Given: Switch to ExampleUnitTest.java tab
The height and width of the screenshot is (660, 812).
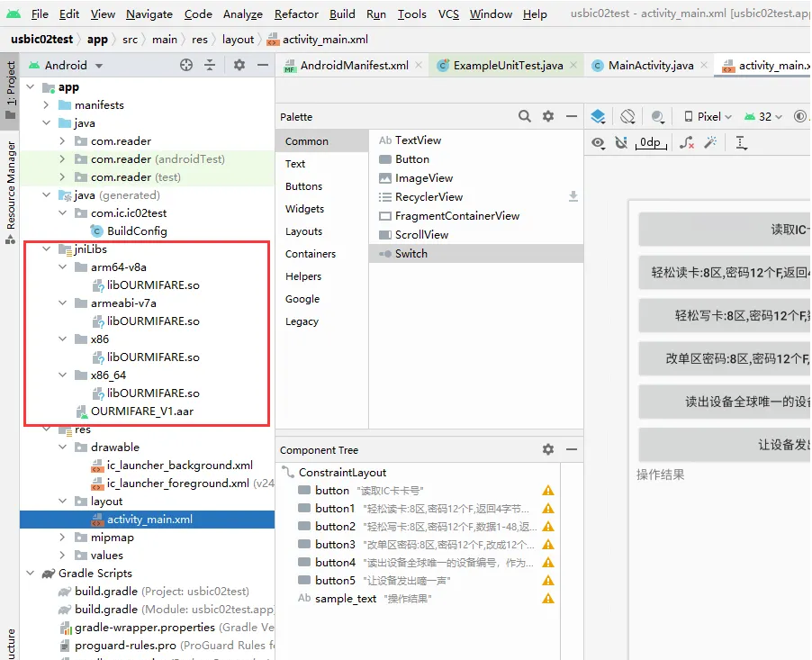Looking at the screenshot, I should [508, 65].
